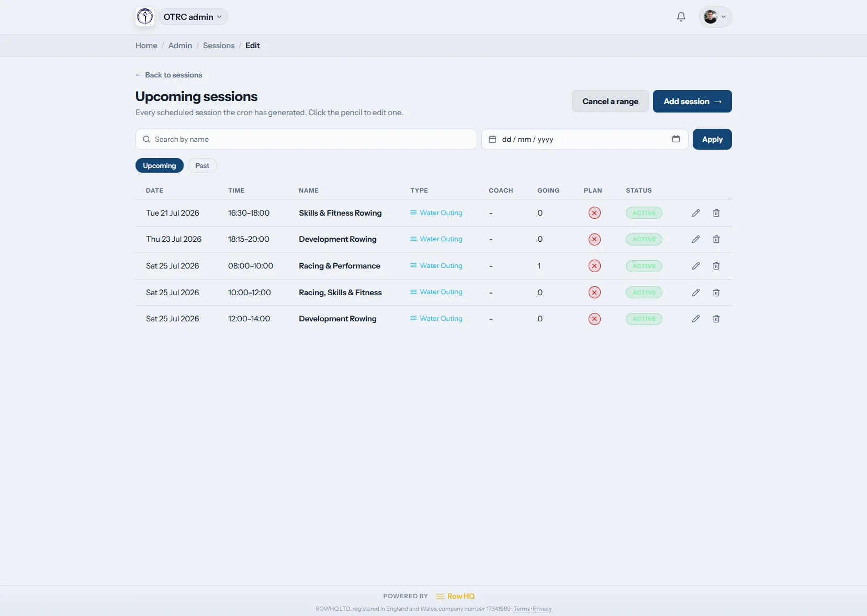Open the Sessions breadcrumb link
This screenshot has height=616, width=867.
point(219,46)
